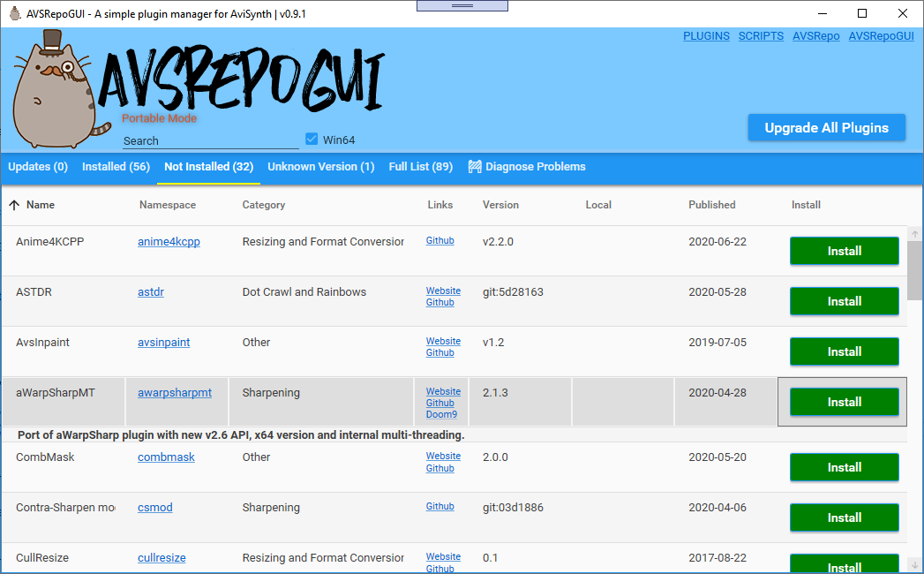Click the Search input field

210,141
